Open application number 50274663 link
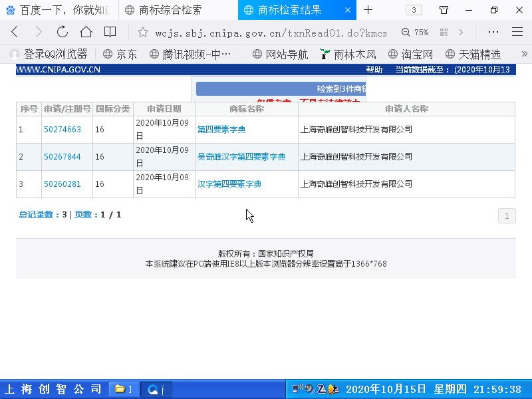 pyautogui.click(x=63, y=130)
